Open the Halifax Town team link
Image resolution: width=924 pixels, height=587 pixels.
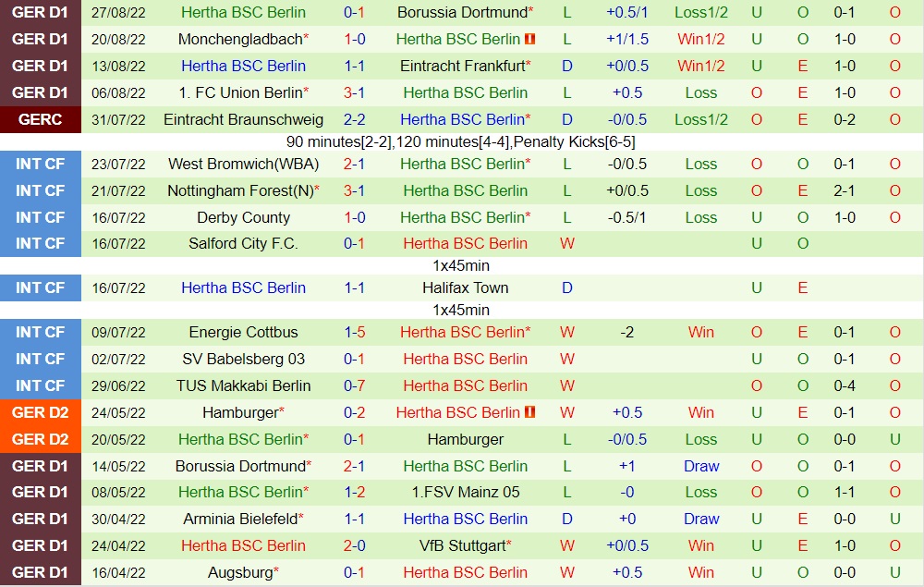[x=465, y=287]
